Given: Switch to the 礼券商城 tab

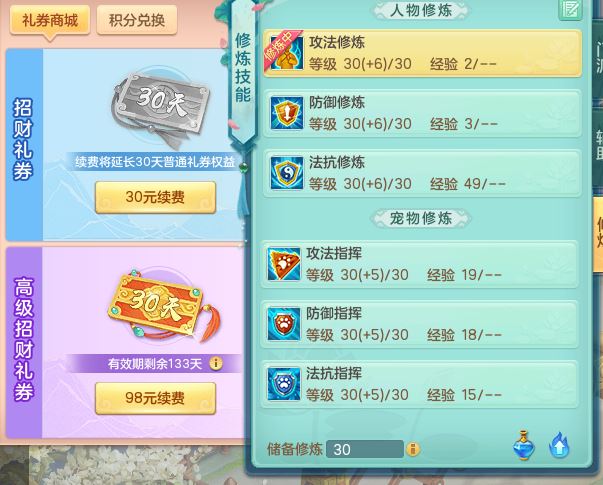Looking at the screenshot, I should 50,20.
